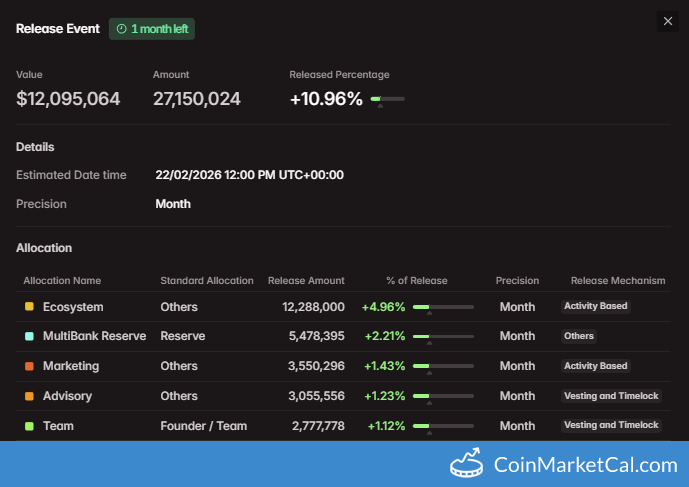Open the CoinMarketCal.com link

pos(585,465)
